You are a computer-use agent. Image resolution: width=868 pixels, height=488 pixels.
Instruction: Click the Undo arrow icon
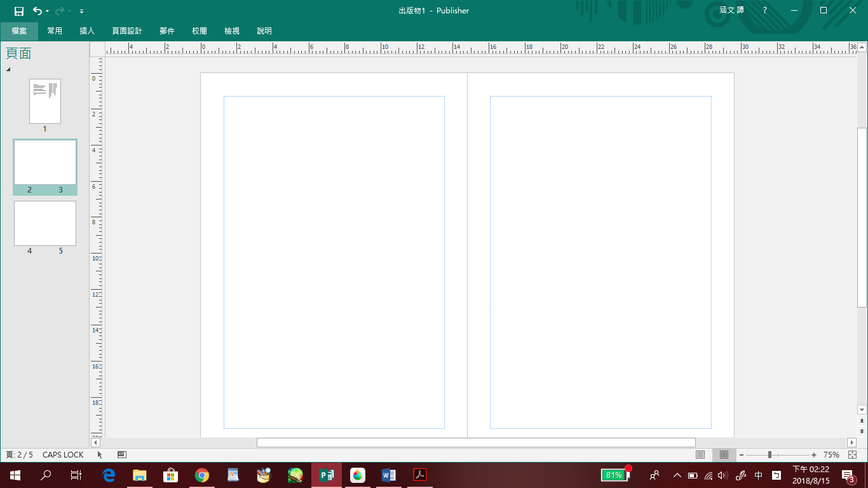tap(37, 11)
